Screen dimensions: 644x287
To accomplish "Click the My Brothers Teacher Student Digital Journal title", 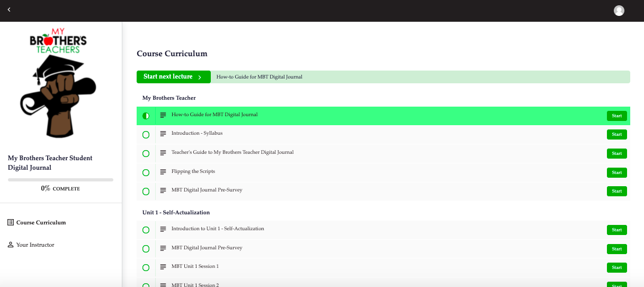I will 50,163.
